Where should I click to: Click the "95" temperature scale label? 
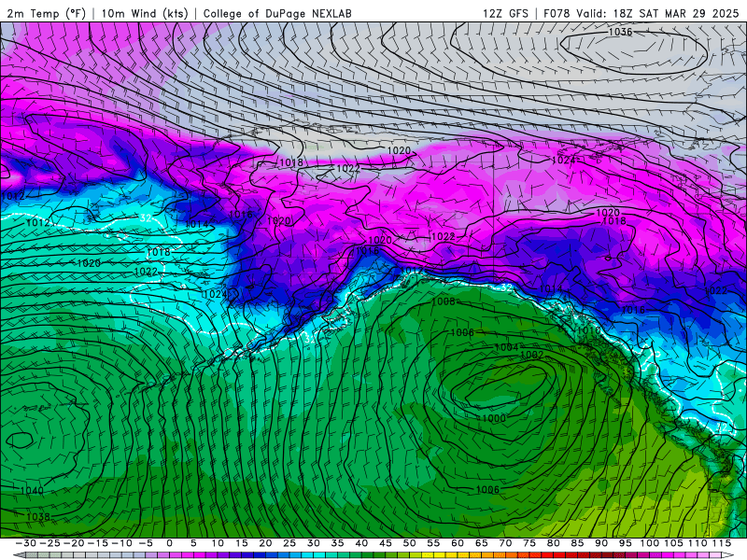coord(626,543)
